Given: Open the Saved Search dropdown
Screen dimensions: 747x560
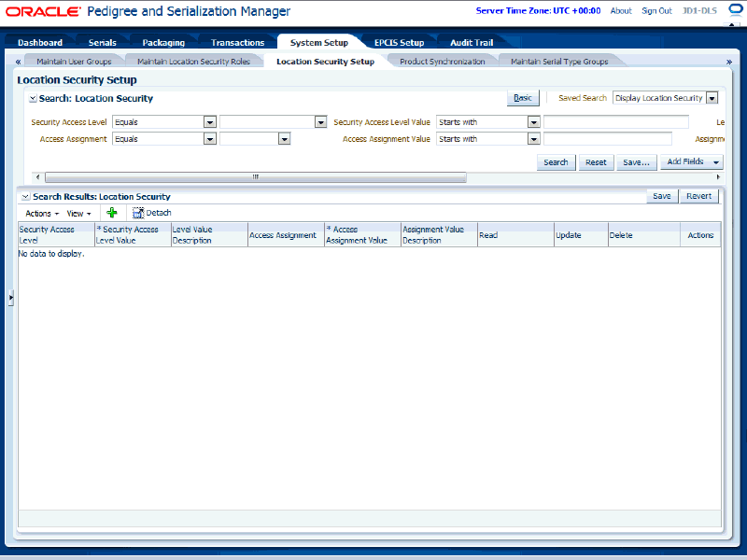Looking at the screenshot, I should point(712,98).
